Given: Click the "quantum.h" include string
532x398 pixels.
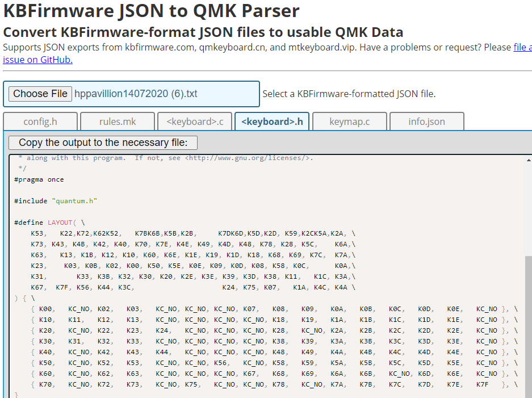Looking at the screenshot, I should tap(74, 201).
